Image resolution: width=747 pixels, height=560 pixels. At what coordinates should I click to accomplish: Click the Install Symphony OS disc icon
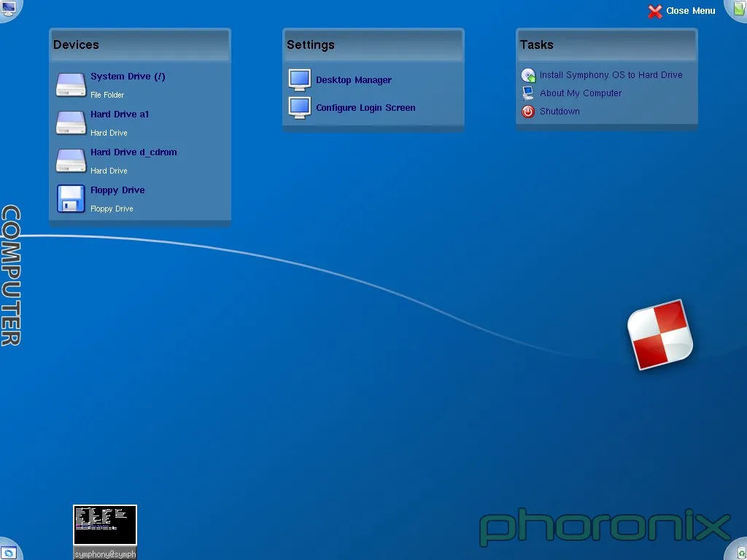pyautogui.click(x=528, y=75)
